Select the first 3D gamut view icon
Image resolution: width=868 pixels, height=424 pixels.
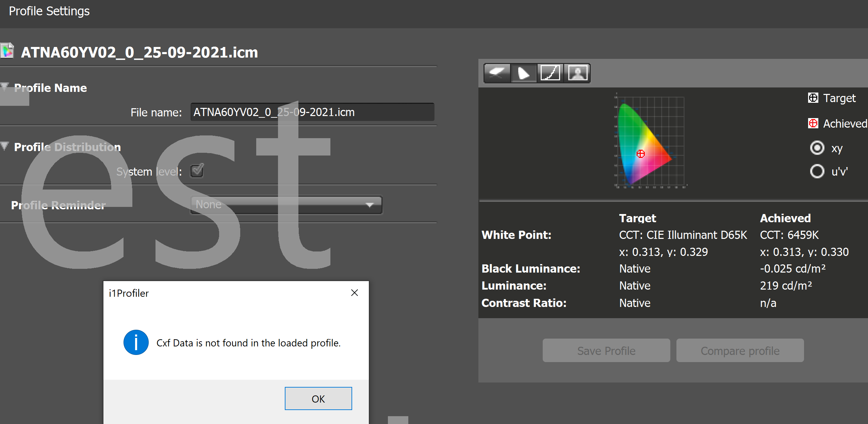pyautogui.click(x=497, y=73)
